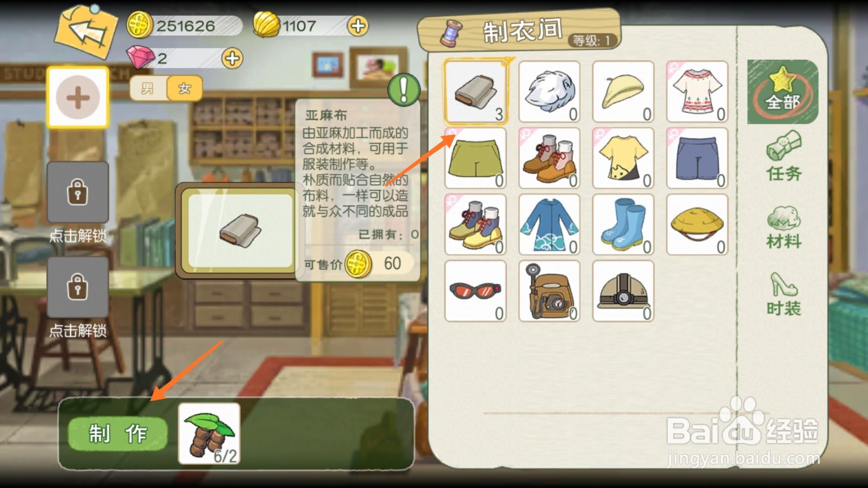Image resolution: width=868 pixels, height=488 pixels.
Task: Open the 全部 category tab
Action: point(782,92)
